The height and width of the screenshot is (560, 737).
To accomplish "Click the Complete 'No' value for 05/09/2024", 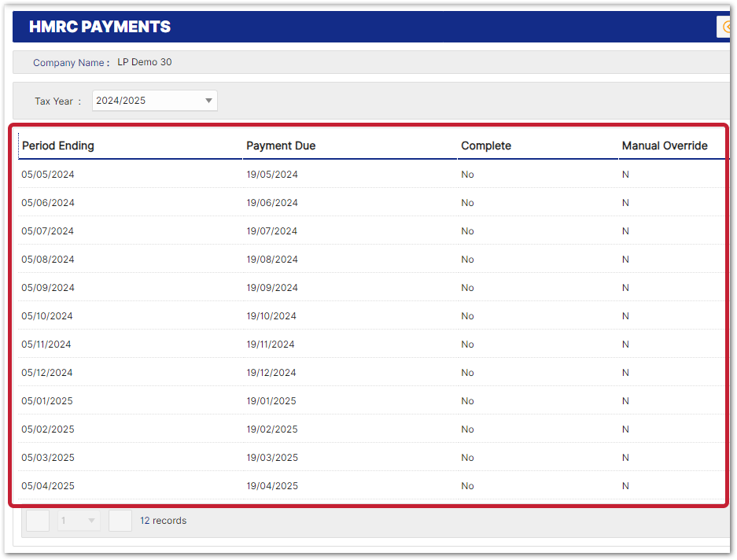I will point(468,288).
